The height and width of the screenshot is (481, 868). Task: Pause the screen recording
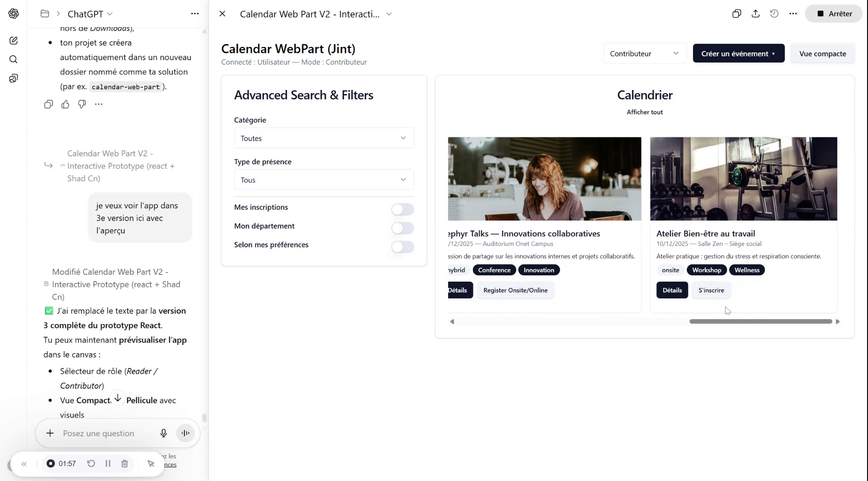pyautogui.click(x=108, y=463)
